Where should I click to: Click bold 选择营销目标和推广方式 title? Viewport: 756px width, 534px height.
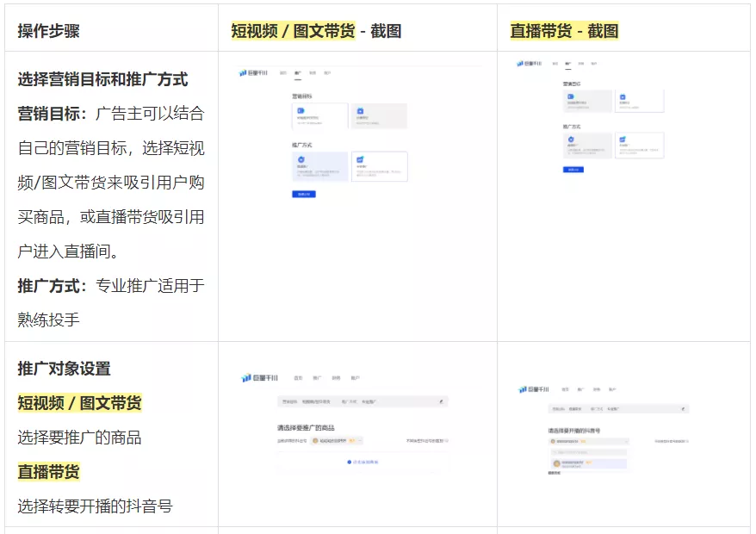[102, 79]
